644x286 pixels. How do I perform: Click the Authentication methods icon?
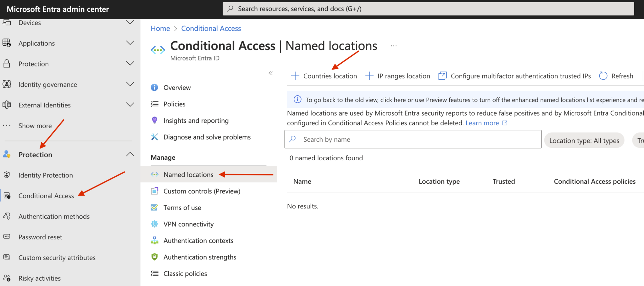(7, 216)
